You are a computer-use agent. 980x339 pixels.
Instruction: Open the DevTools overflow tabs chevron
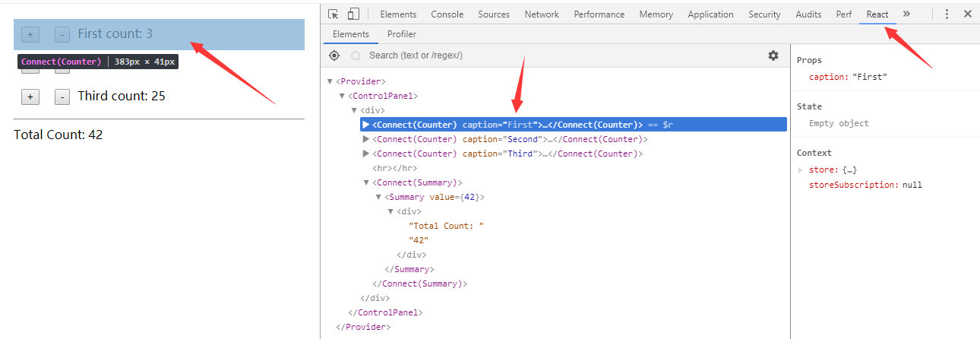coord(906,14)
